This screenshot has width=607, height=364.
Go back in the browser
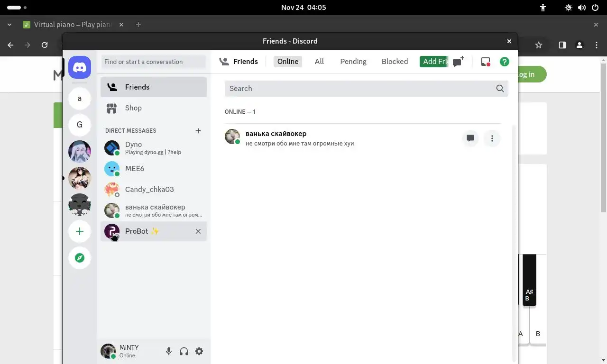coord(10,45)
